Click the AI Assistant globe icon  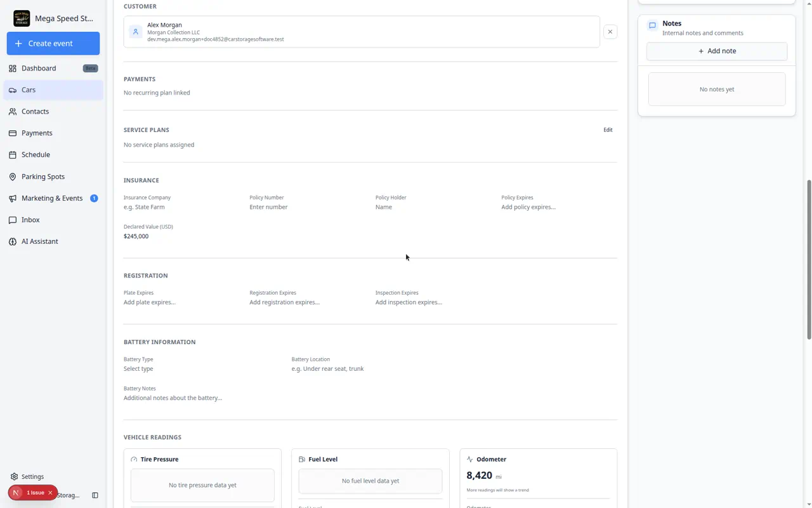[13, 241]
